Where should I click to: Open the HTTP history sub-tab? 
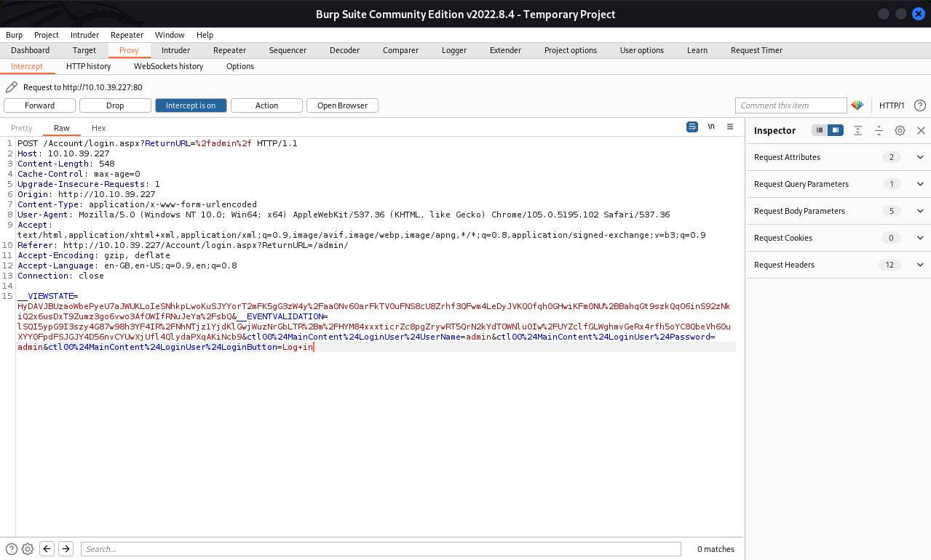click(88, 66)
